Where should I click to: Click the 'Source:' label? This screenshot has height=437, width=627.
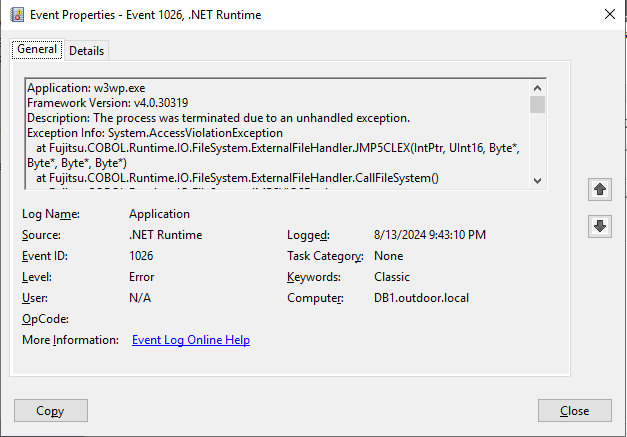[41, 235]
